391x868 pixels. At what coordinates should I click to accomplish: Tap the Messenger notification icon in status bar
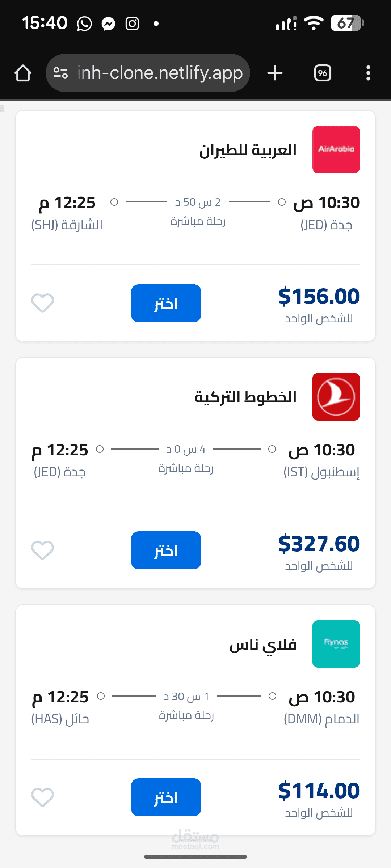[x=108, y=24]
